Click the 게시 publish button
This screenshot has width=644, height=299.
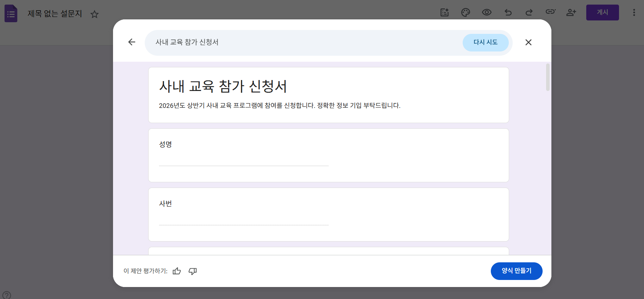(x=602, y=12)
